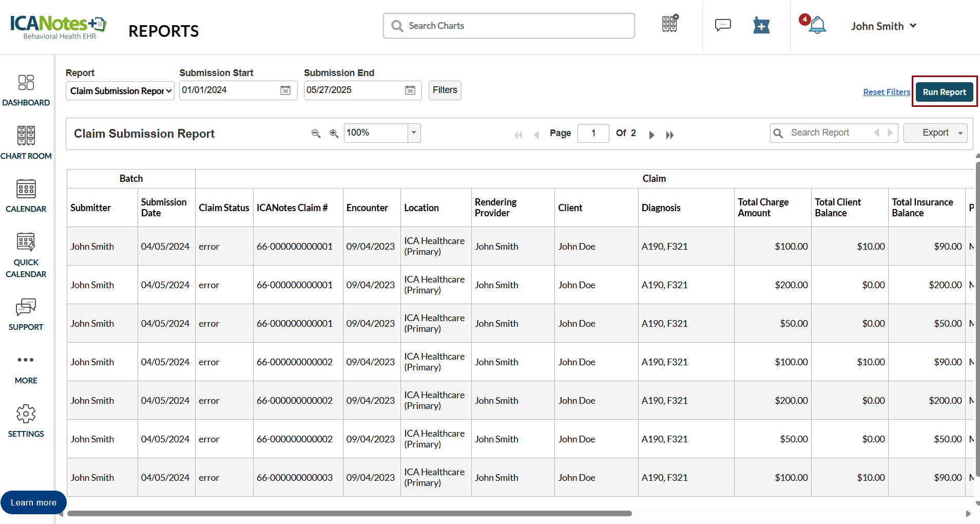Open the Report type dropdown
The height and width of the screenshot is (524, 980).
click(x=120, y=91)
